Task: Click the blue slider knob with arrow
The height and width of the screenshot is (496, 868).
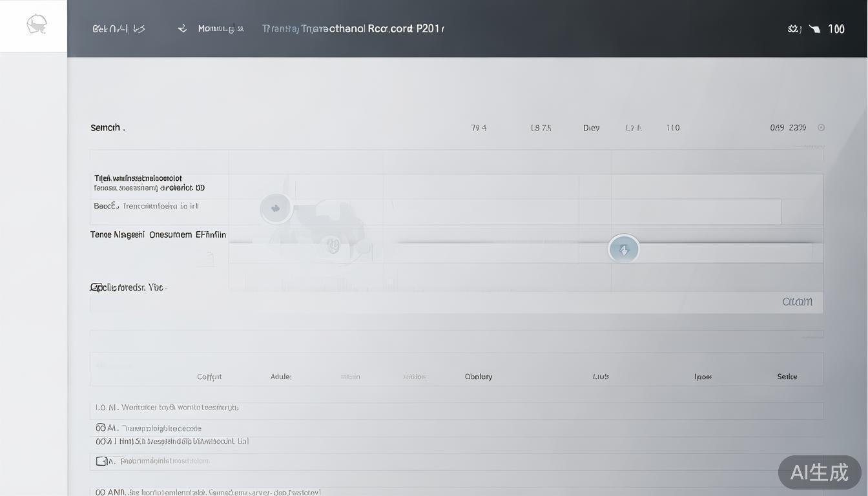Action: [623, 249]
